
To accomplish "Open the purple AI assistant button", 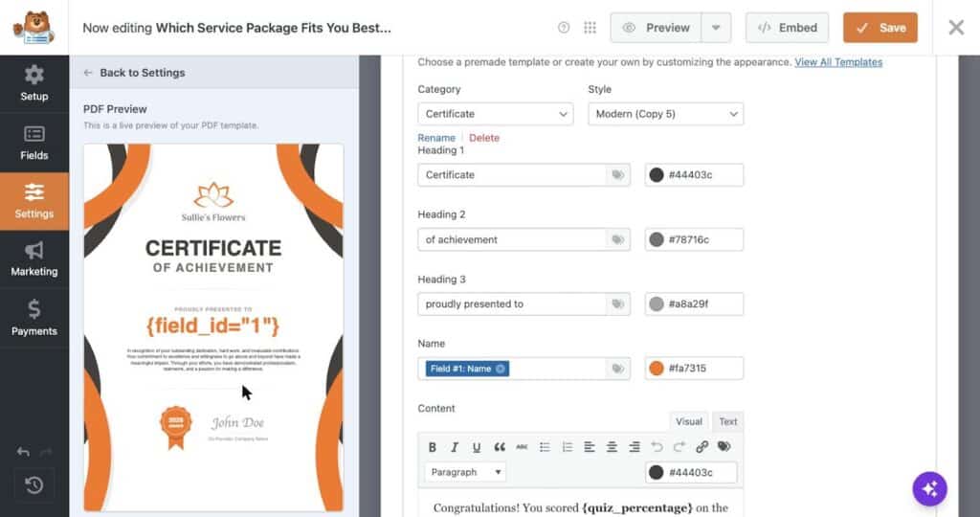I will pos(929,489).
